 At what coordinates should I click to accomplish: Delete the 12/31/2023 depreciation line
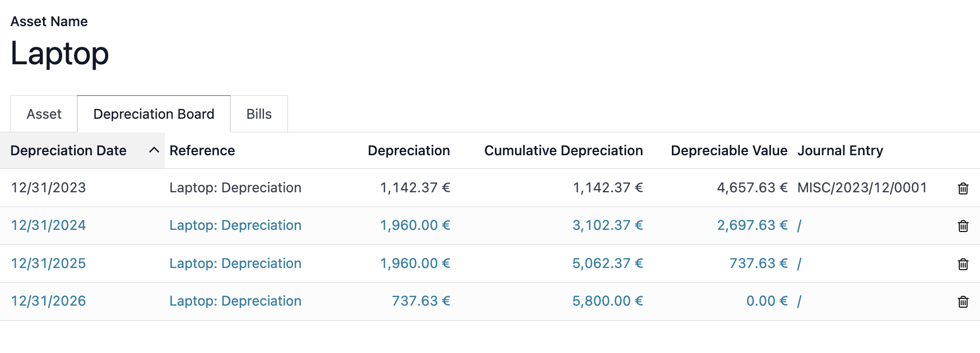[963, 188]
